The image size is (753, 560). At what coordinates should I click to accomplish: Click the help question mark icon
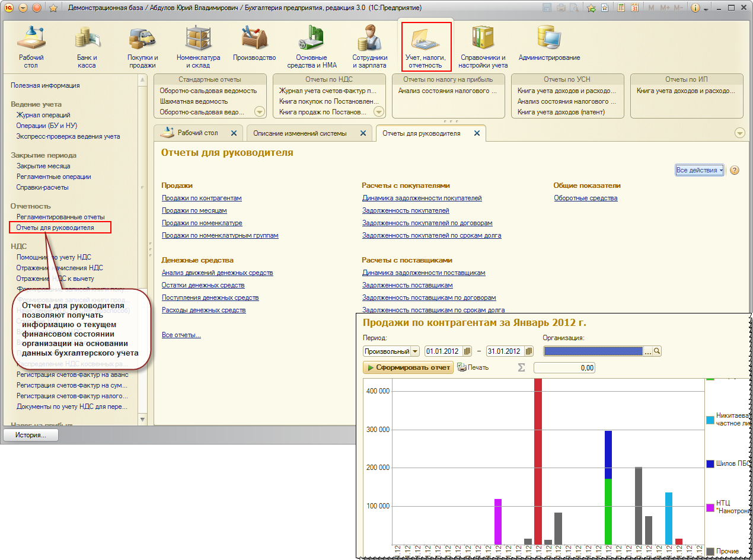pyautogui.click(x=735, y=170)
